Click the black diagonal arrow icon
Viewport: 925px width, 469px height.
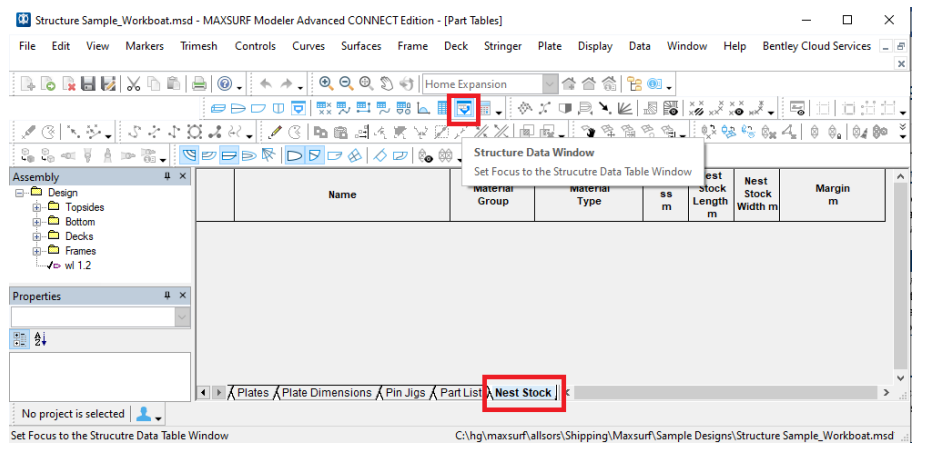pos(605,109)
